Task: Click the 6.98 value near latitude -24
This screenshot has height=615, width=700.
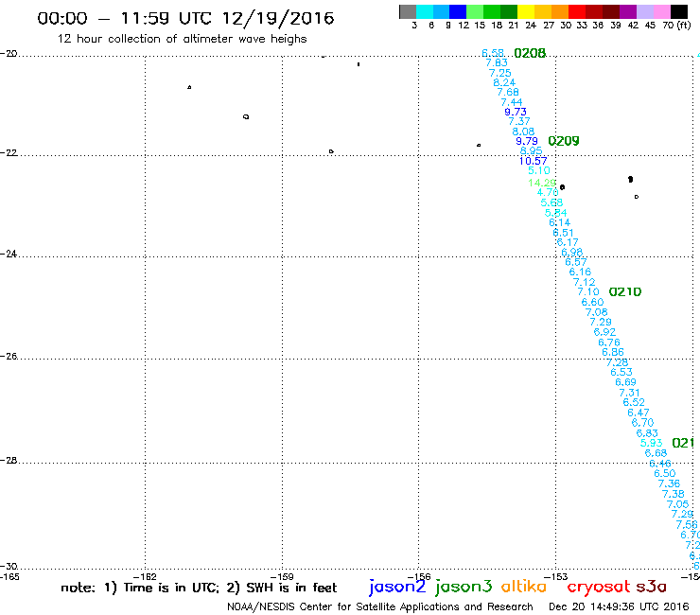Action: (572, 253)
